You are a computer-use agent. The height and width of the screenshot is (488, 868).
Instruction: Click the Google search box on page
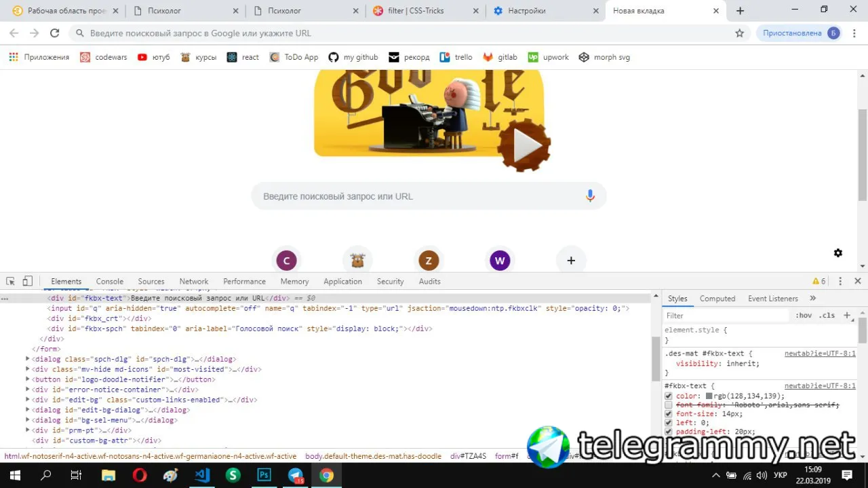pyautogui.click(x=429, y=196)
